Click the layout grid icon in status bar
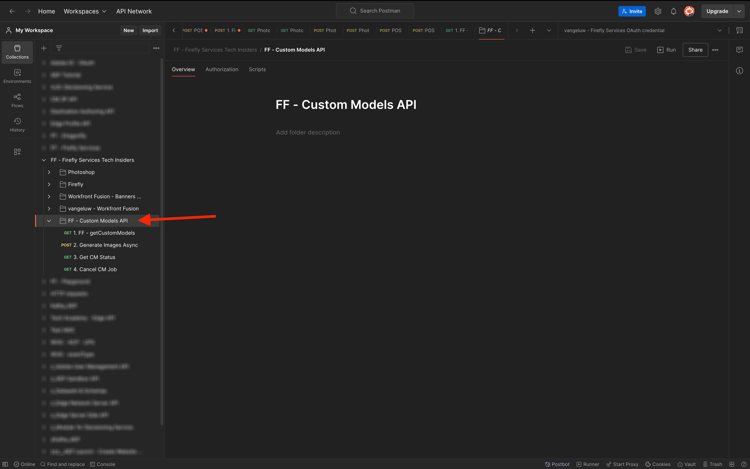 coord(731,464)
